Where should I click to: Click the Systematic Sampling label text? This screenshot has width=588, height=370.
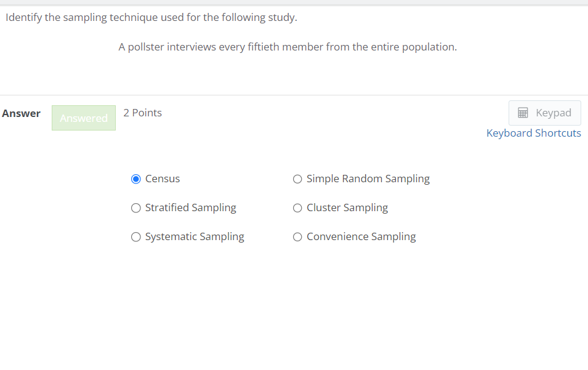195,236
